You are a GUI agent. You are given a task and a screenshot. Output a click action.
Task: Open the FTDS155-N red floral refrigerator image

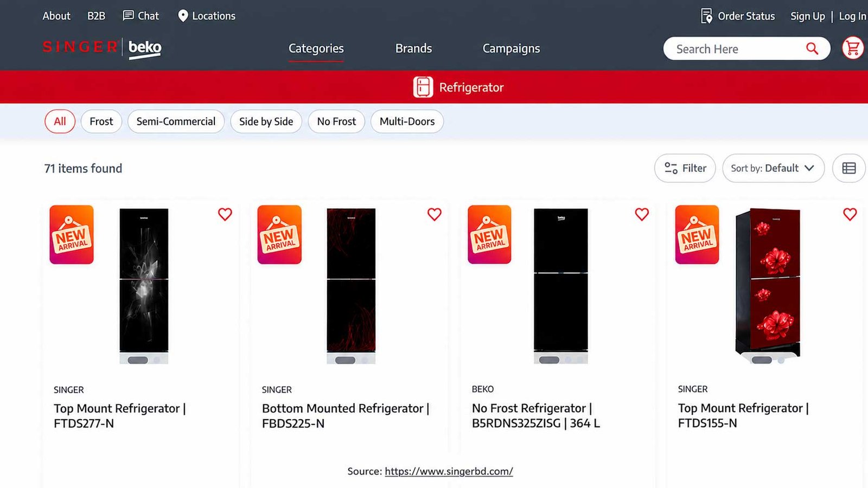(x=768, y=286)
